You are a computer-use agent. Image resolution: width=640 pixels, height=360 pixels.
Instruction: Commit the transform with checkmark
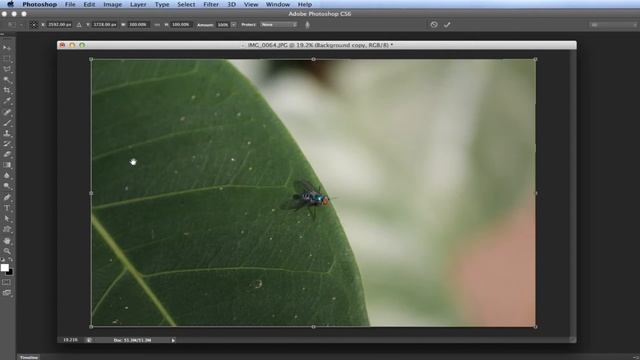pyautogui.click(x=447, y=25)
